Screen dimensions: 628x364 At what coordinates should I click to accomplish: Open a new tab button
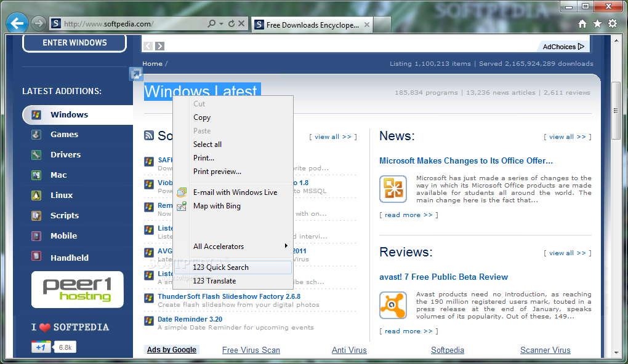pos(382,25)
